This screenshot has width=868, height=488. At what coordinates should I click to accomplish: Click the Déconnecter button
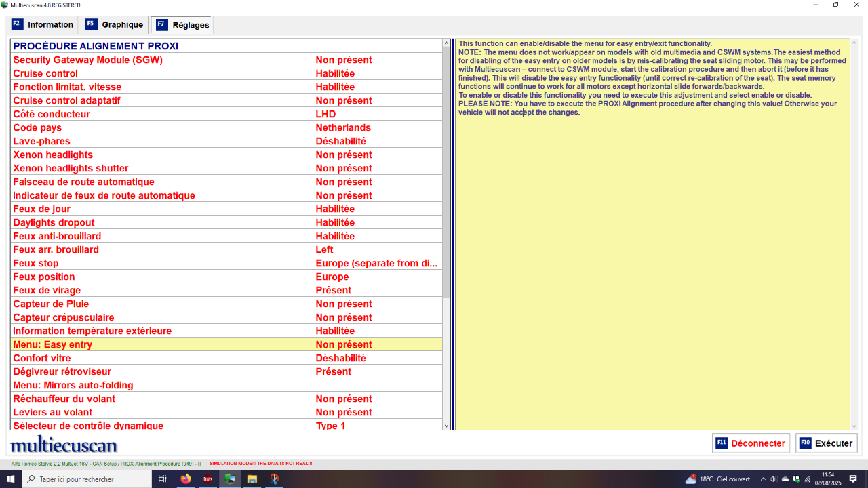(x=751, y=443)
